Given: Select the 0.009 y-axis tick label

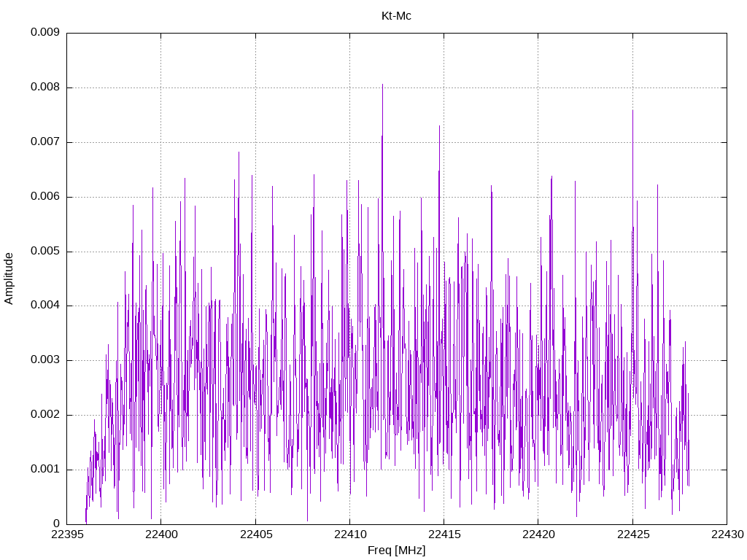Looking at the screenshot, I should (x=45, y=32).
